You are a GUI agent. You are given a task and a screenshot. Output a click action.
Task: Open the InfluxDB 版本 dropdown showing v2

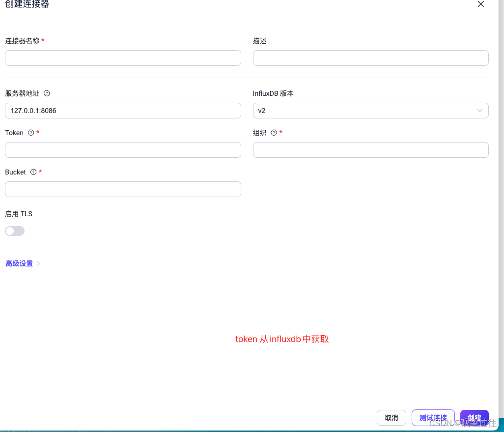[370, 111]
